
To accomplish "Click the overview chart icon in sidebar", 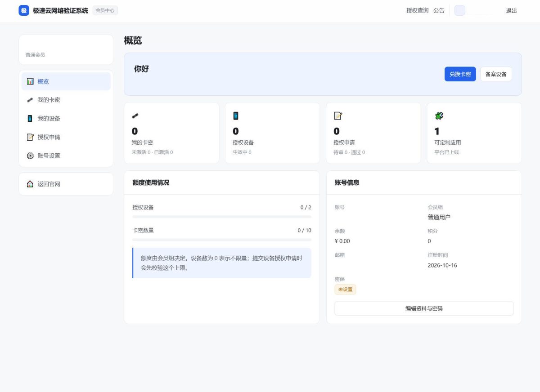I will click(x=30, y=81).
